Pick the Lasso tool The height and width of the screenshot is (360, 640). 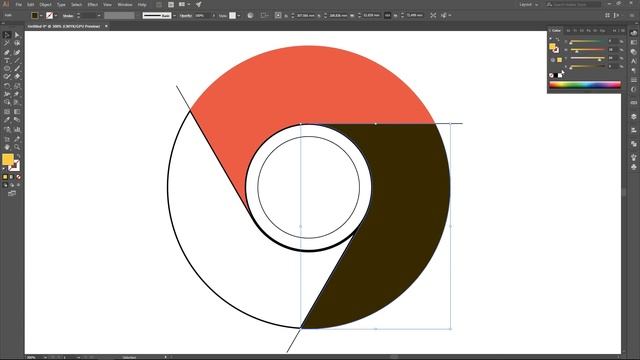coord(17,43)
